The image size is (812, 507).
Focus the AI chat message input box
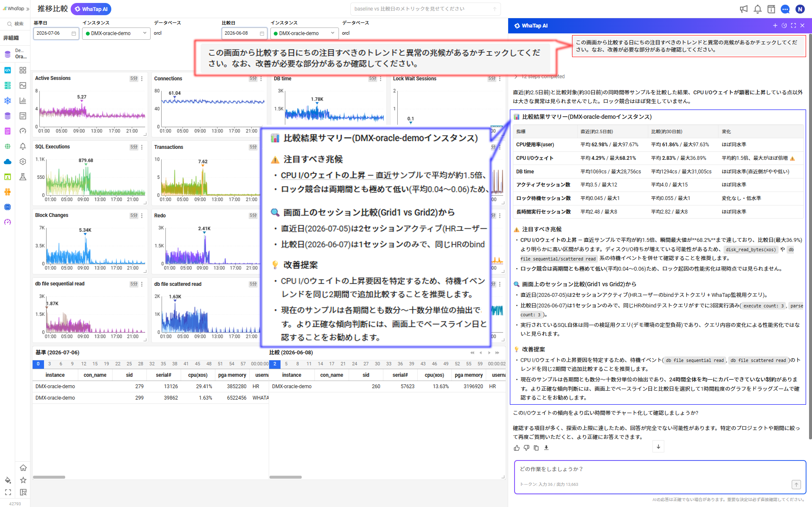[x=660, y=477]
